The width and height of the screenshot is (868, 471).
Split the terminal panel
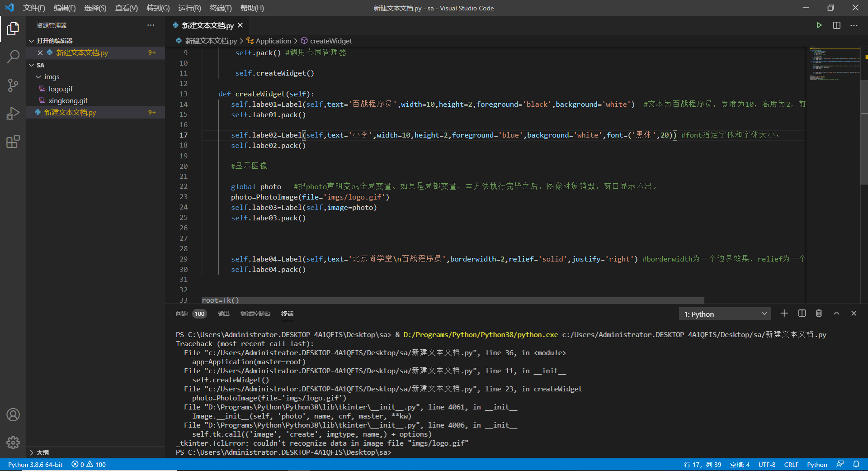coord(802,313)
